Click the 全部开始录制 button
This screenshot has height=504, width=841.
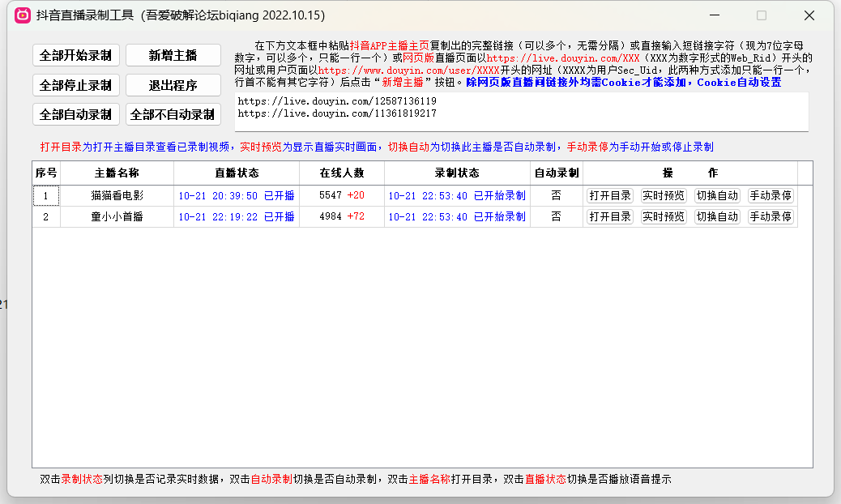[x=76, y=55]
